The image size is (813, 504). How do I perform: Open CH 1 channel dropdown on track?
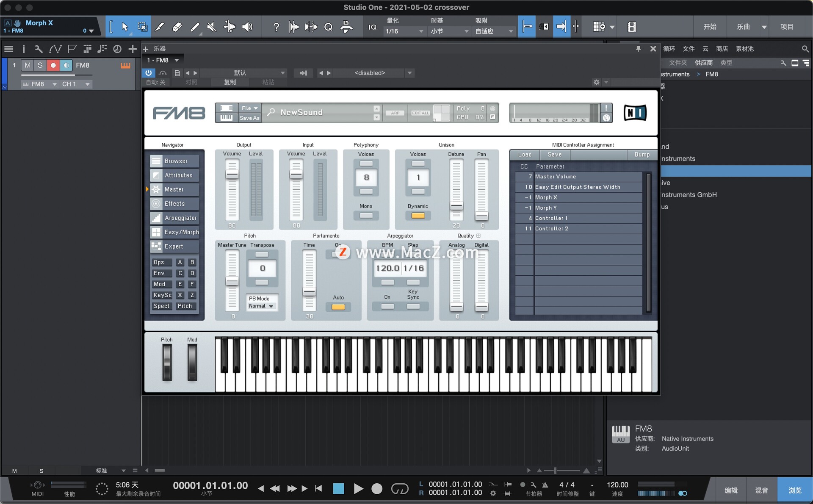[x=76, y=84]
